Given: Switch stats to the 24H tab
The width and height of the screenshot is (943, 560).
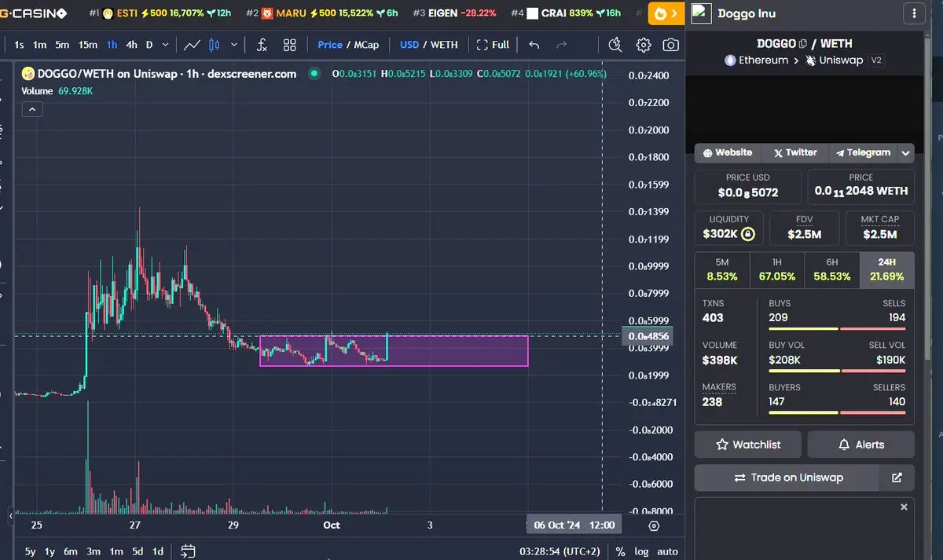Looking at the screenshot, I should point(887,269).
